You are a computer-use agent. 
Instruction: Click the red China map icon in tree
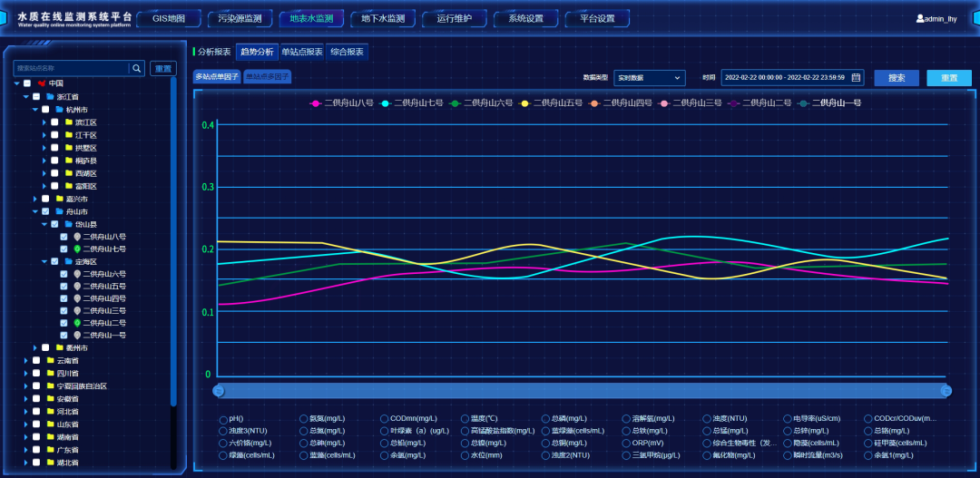click(41, 83)
